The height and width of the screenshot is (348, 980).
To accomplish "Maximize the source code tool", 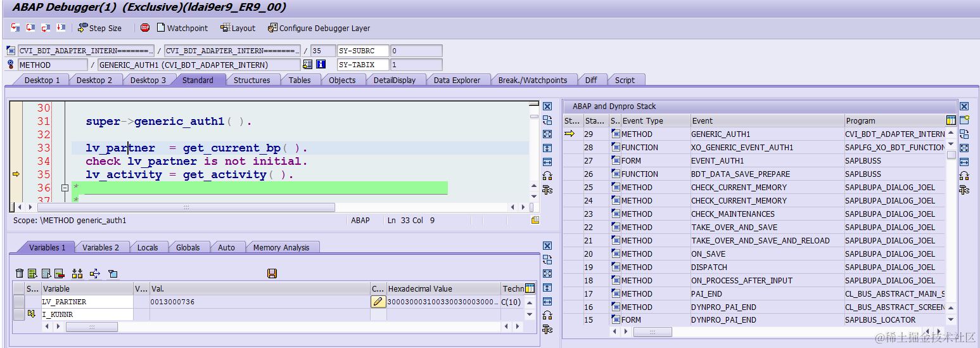I will tap(547, 134).
